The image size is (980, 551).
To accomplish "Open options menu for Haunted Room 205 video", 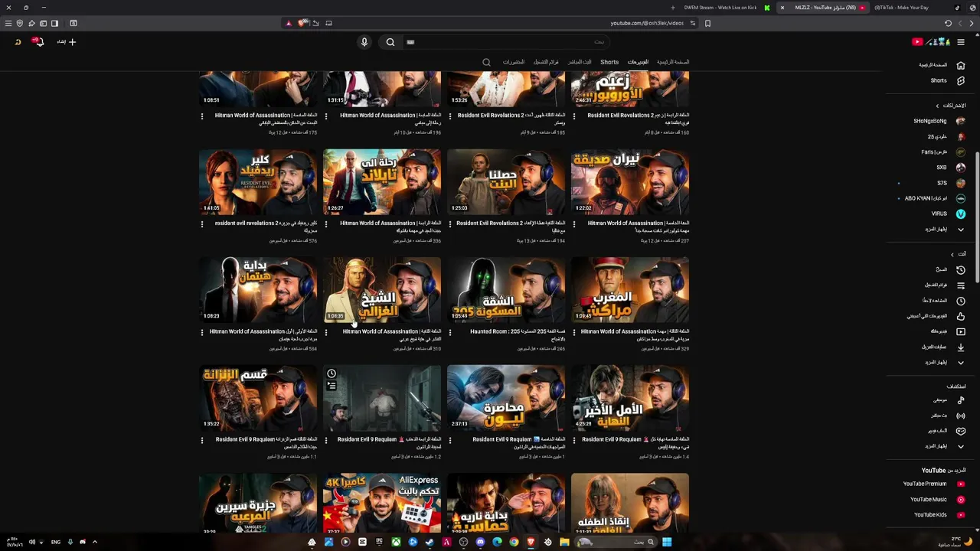I will coord(450,332).
